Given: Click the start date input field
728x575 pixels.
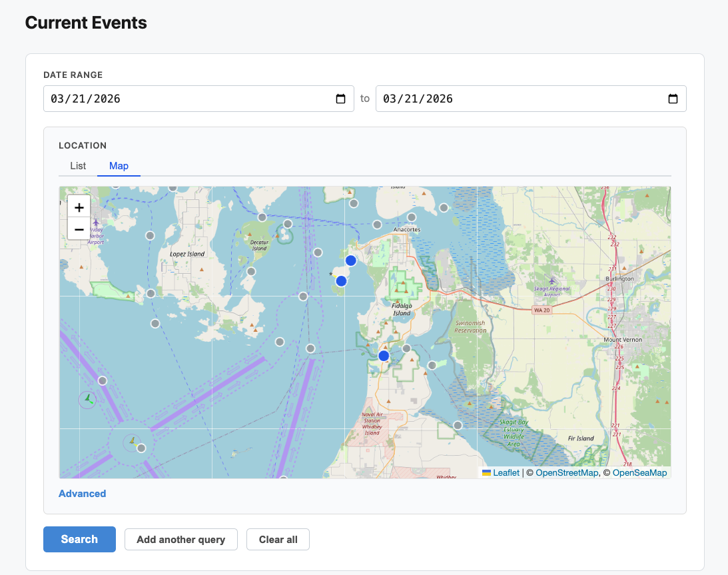Looking at the screenshot, I should click(x=167, y=98).
